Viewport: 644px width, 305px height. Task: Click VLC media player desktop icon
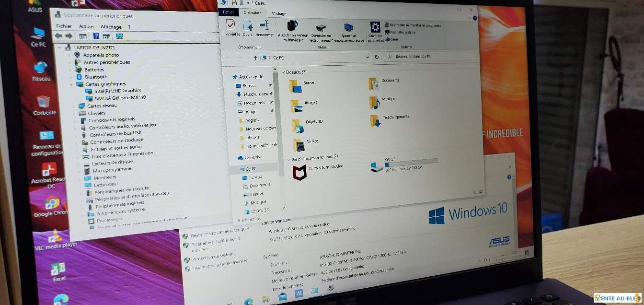pyautogui.click(x=56, y=239)
